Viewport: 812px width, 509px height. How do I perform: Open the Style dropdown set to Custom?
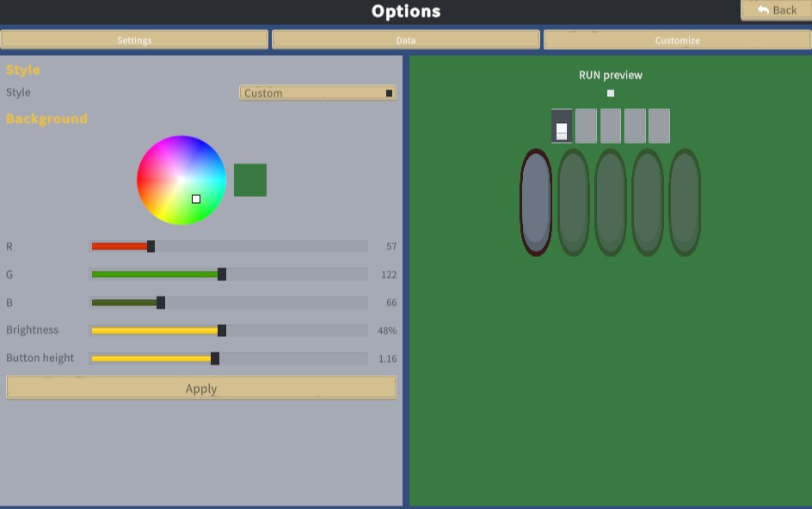[x=318, y=93]
